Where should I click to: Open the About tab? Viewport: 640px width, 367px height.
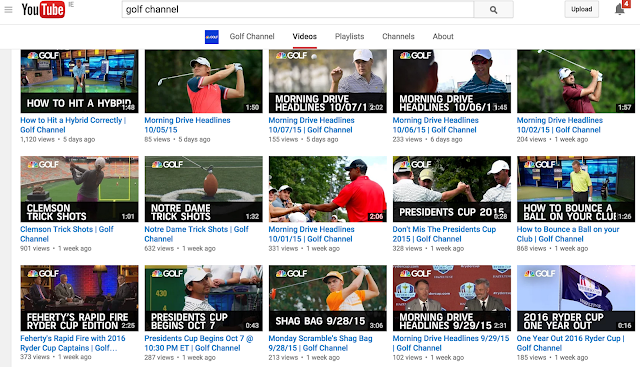(x=443, y=36)
